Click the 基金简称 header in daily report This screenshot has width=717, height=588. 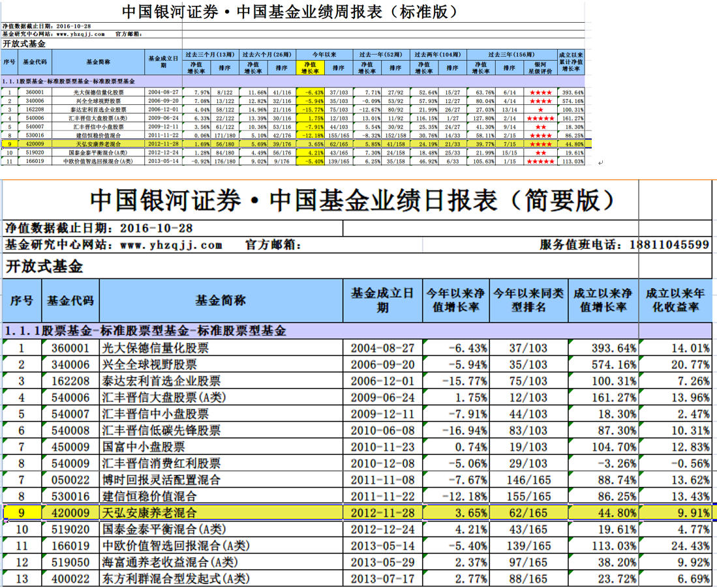221,301
